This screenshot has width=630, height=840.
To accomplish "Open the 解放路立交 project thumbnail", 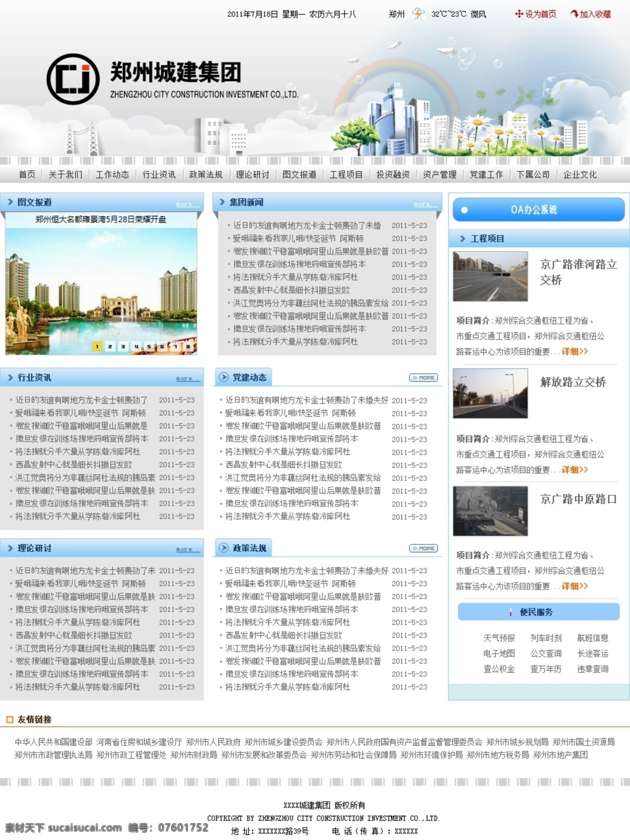I will point(490,393).
